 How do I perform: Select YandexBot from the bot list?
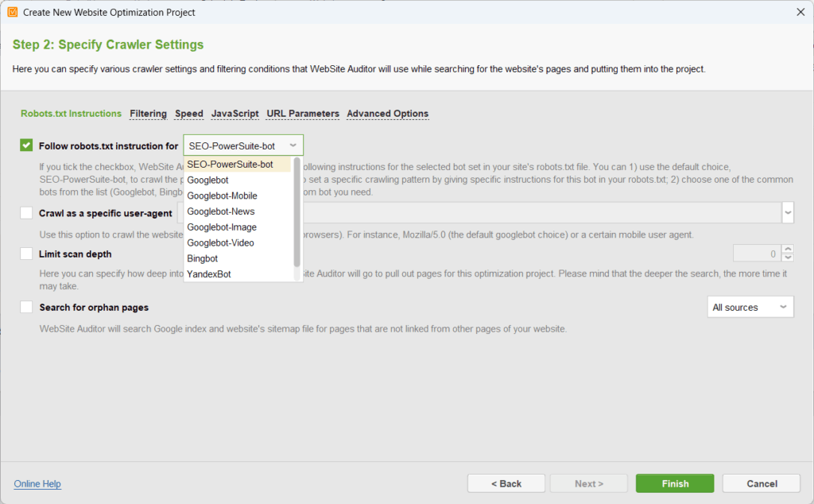click(238, 273)
